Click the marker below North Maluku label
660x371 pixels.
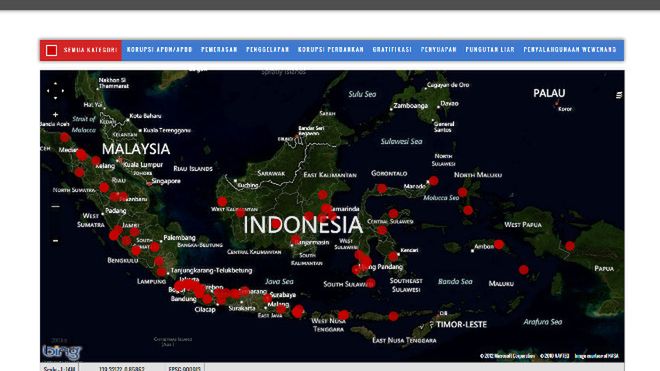[463, 192]
